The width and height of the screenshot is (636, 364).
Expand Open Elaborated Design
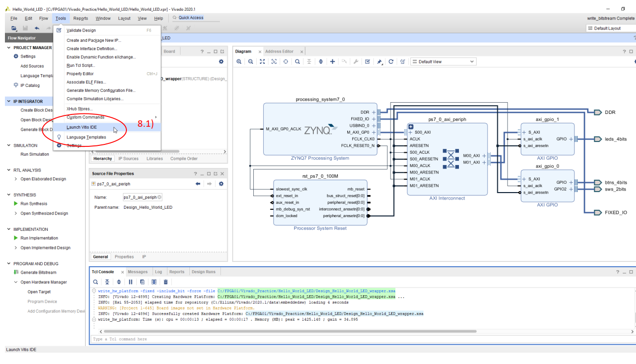click(16, 179)
